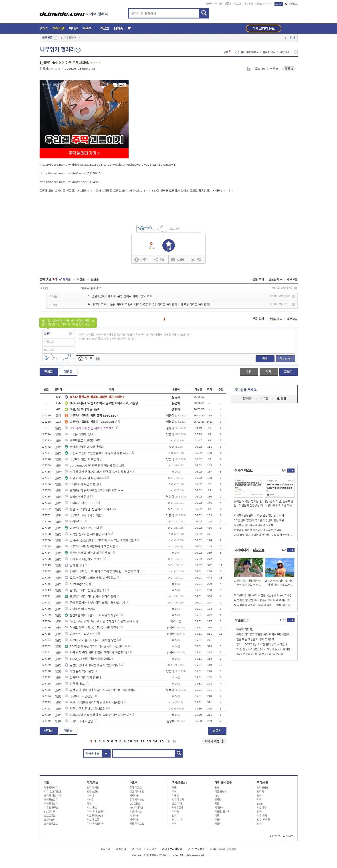Click the right arrow before 전체 in recent visits
337x868 pixels.
[286, 38]
